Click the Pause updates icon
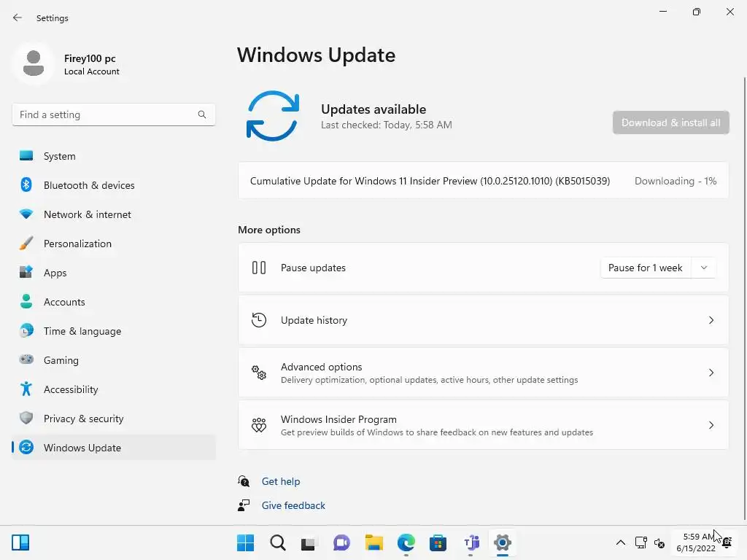Screen dimensions: 747x560 (259, 268)
